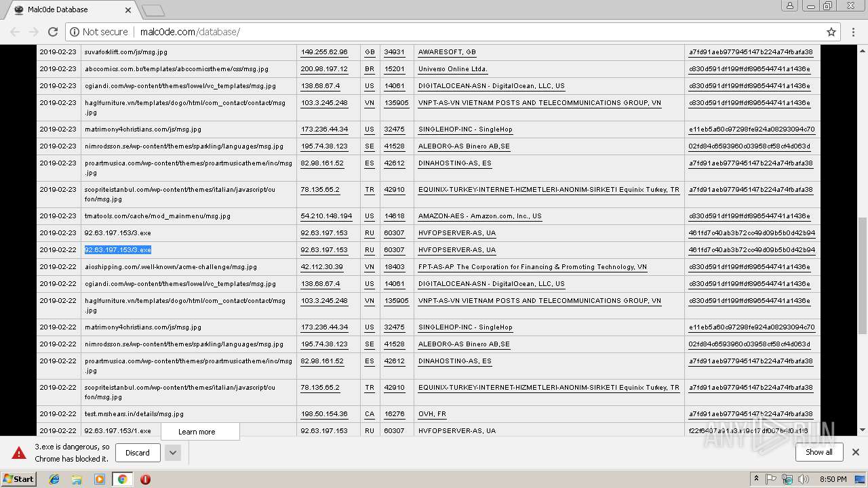The image size is (868, 488).
Task: Close the Malc0de Database tab
Action: [128, 10]
